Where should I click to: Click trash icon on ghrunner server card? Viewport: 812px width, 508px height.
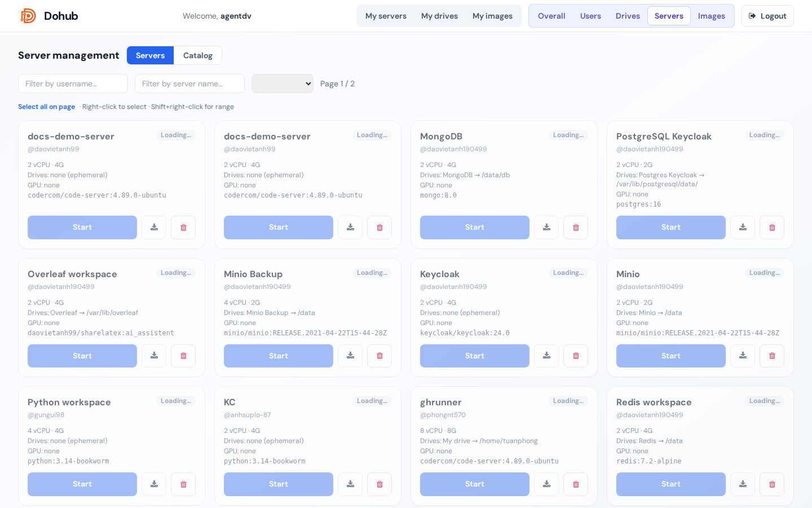[x=576, y=484]
